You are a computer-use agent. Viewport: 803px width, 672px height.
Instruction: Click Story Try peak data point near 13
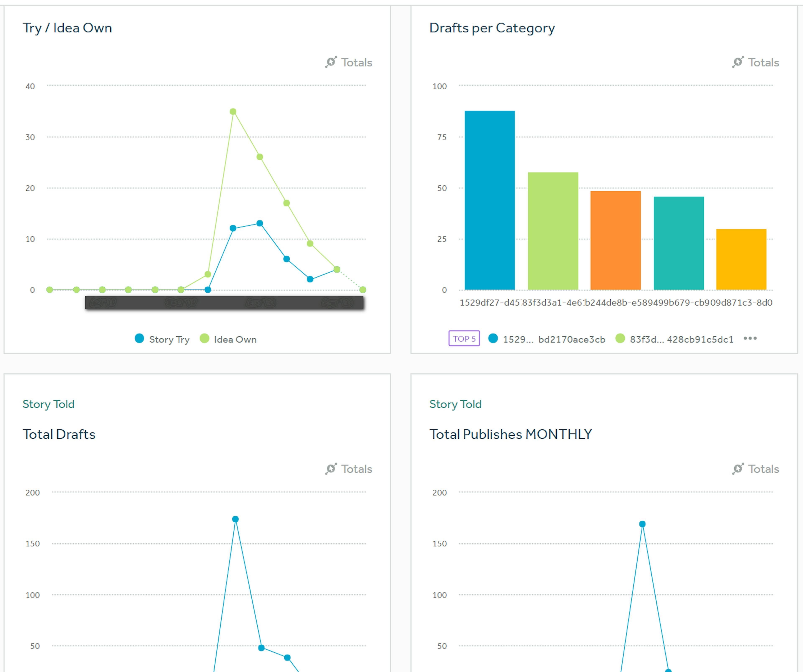[260, 223]
